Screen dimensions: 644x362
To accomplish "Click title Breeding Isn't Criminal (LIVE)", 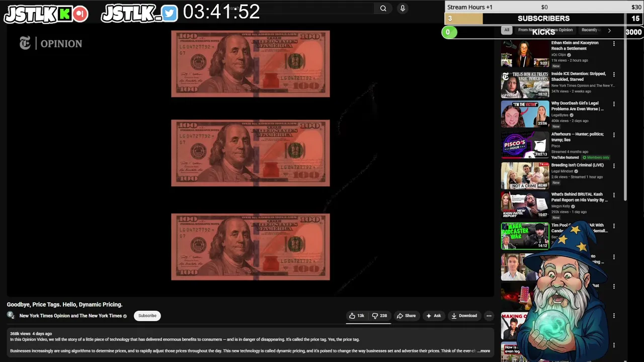I will click(577, 165).
